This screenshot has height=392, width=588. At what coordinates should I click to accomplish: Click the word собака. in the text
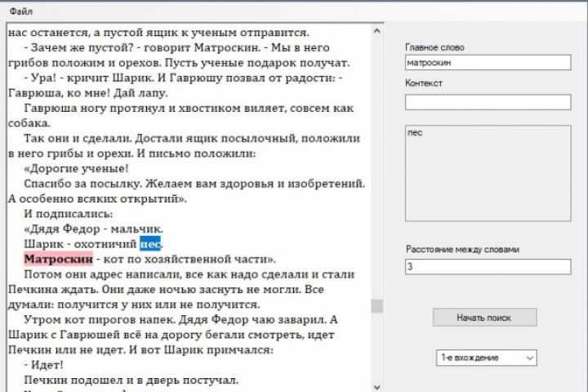[29, 123]
